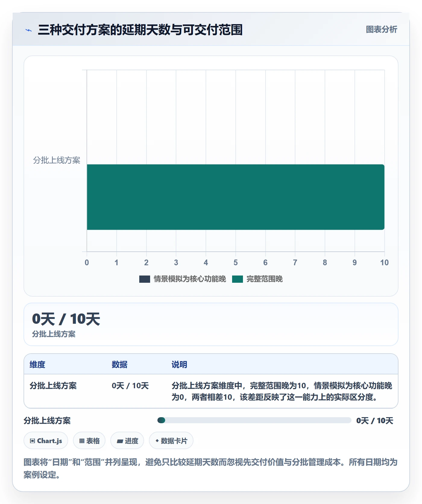Toggle the dark navy 情景模拟为核心功能晚 legend swatch
422x504 pixels.
145,279
